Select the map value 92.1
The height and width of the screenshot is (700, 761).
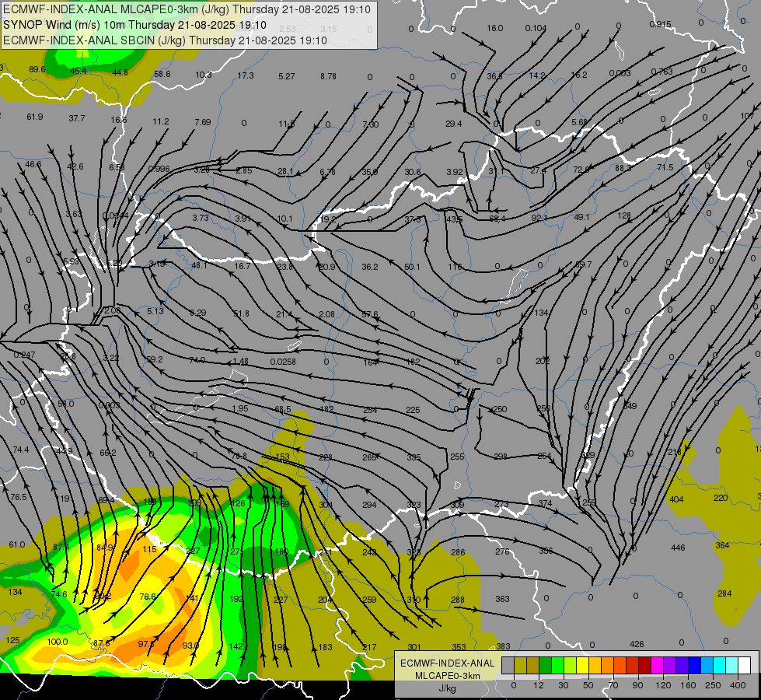(x=539, y=218)
